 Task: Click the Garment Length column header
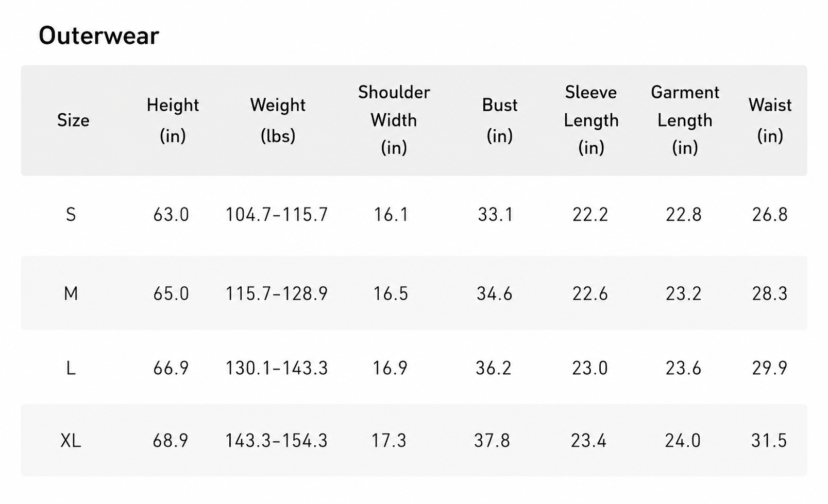[x=685, y=120]
